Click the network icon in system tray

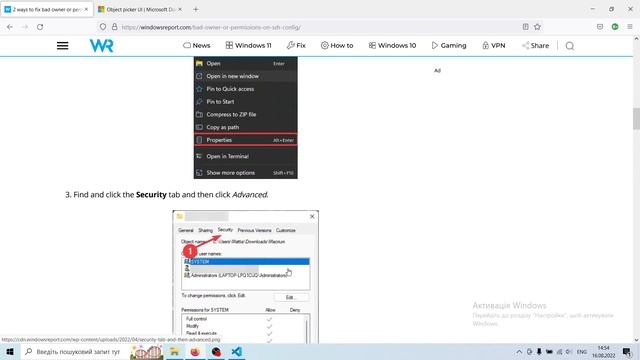point(559,352)
